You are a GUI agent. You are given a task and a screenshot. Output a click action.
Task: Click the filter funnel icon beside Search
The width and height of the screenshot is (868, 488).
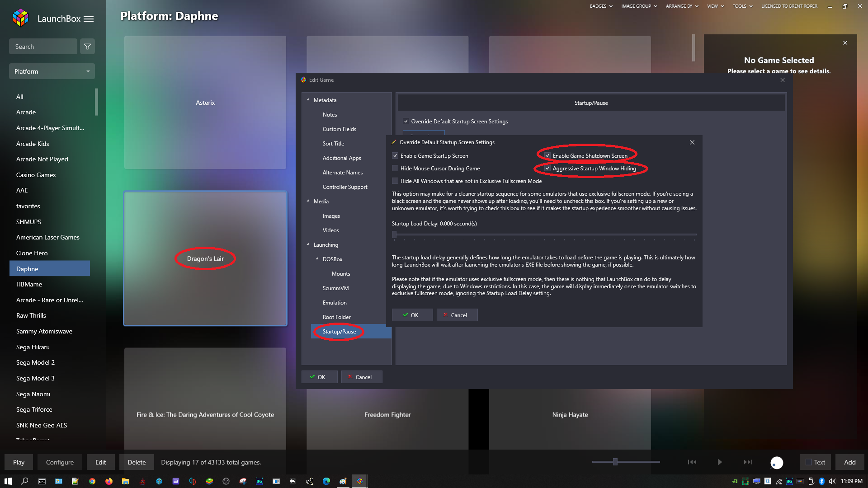[x=88, y=47]
